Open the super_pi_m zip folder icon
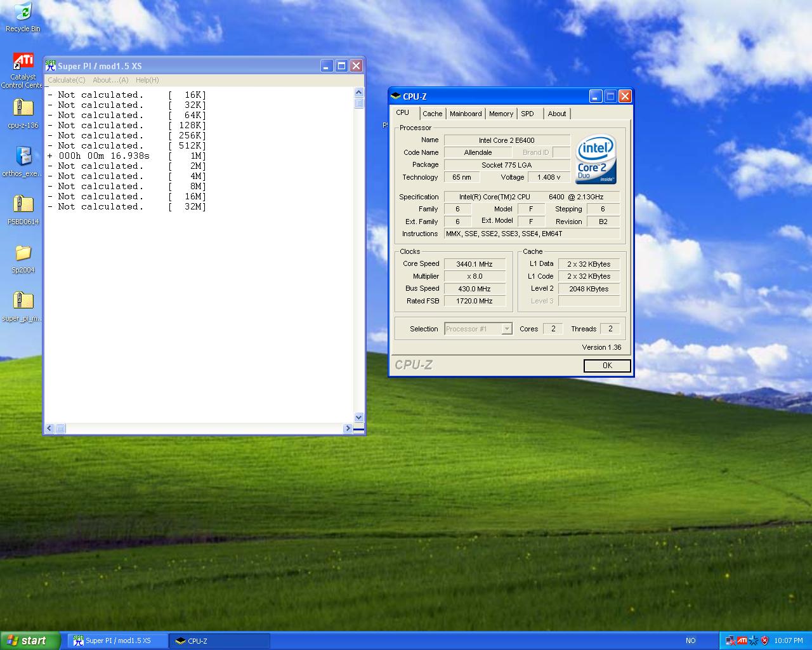The width and height of the screenshot is (812, 650). point(23,306)
